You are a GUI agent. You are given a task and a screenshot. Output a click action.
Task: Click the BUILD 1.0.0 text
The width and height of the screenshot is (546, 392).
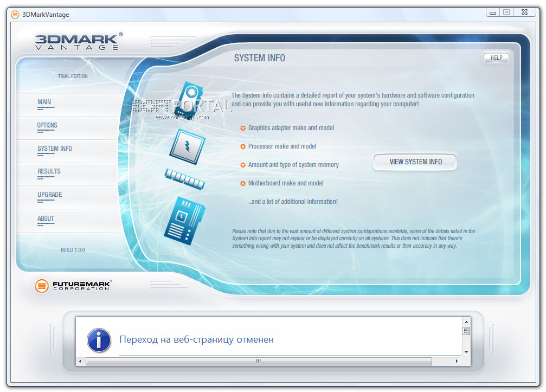pos(73,249)
